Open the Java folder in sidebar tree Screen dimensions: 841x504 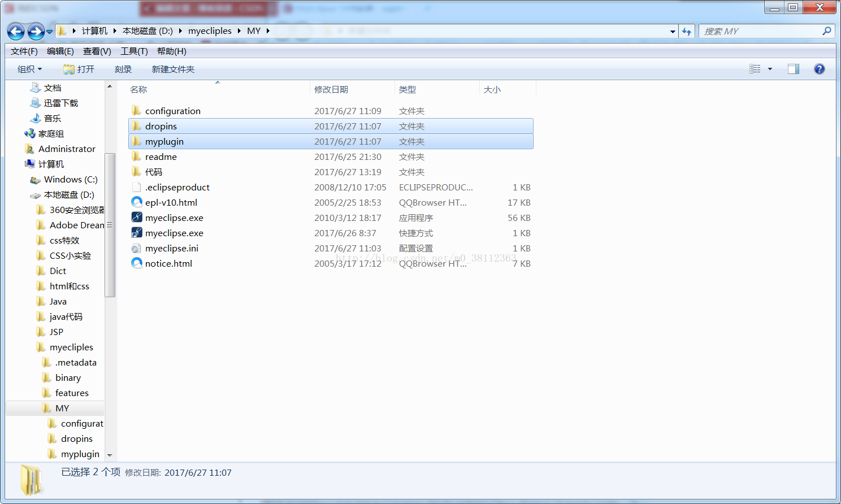click(58, 302)
